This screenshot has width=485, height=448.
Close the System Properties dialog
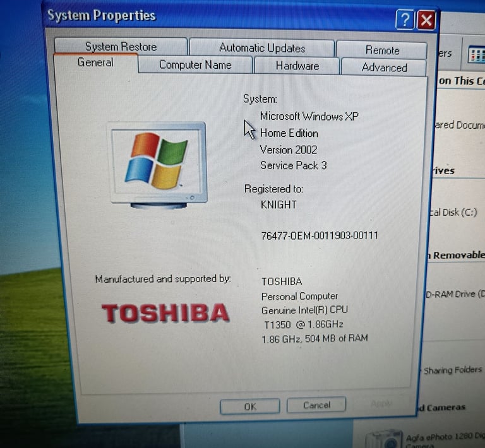(x=426, y=20)
